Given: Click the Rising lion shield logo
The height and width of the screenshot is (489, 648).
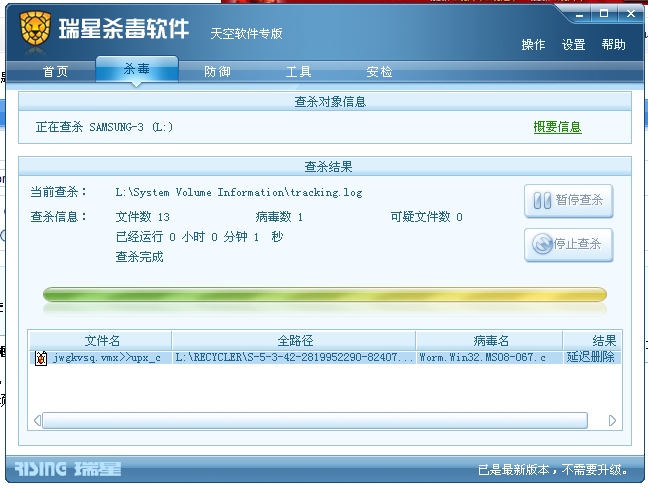Looking at the screenshot, I should (35, 28).
